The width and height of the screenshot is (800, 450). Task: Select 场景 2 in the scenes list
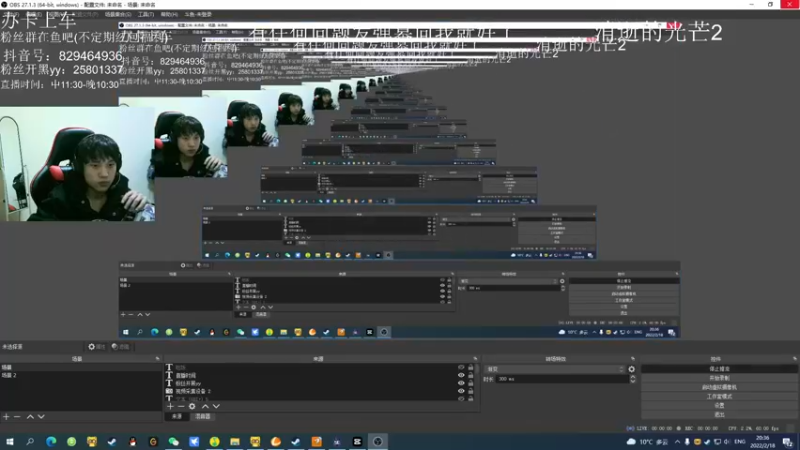tap(81, 375)
